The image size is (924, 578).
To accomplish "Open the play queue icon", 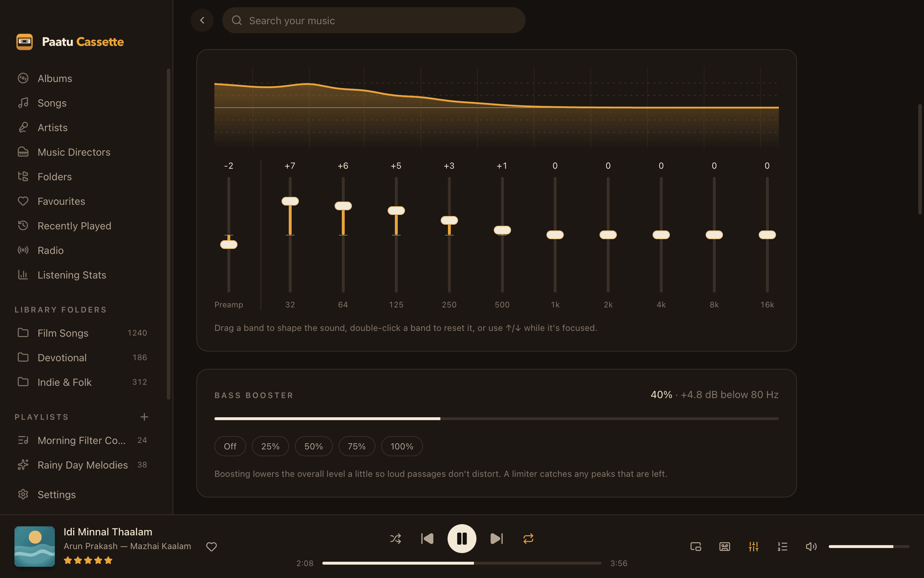I will point(783,547).
